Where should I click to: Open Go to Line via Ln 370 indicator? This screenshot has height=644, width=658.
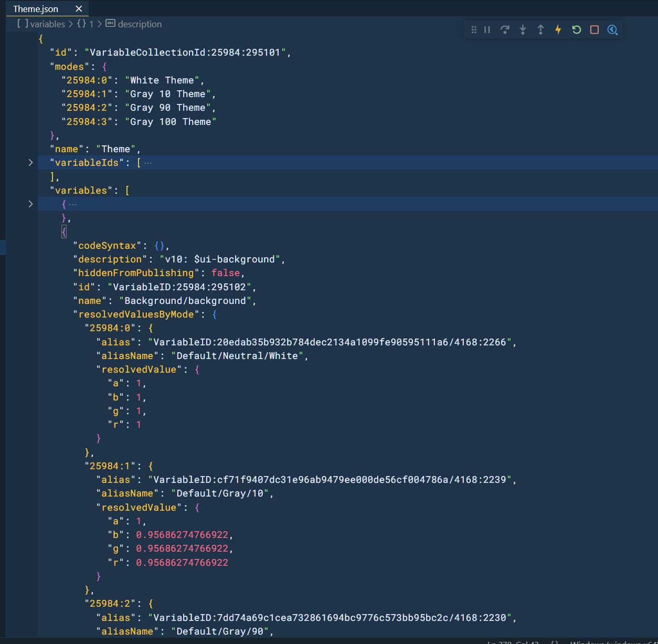pyautogui.click(x=511, y=641)
